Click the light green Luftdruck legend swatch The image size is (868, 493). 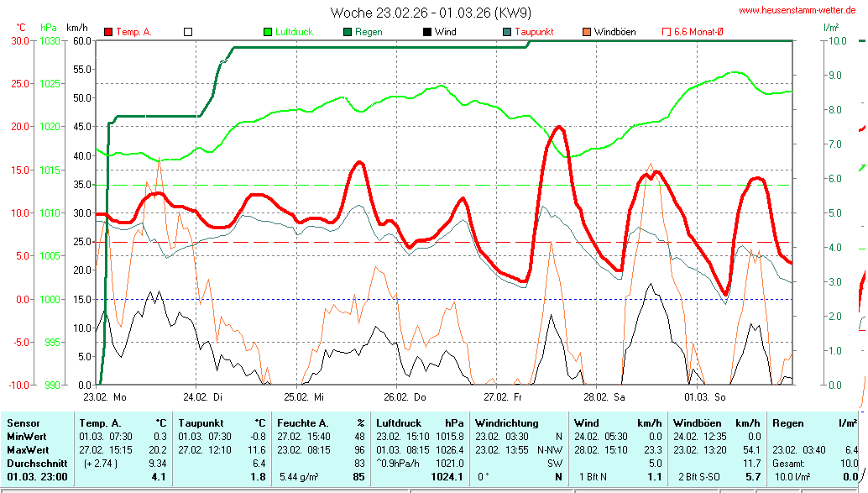[x=268, y=32]
